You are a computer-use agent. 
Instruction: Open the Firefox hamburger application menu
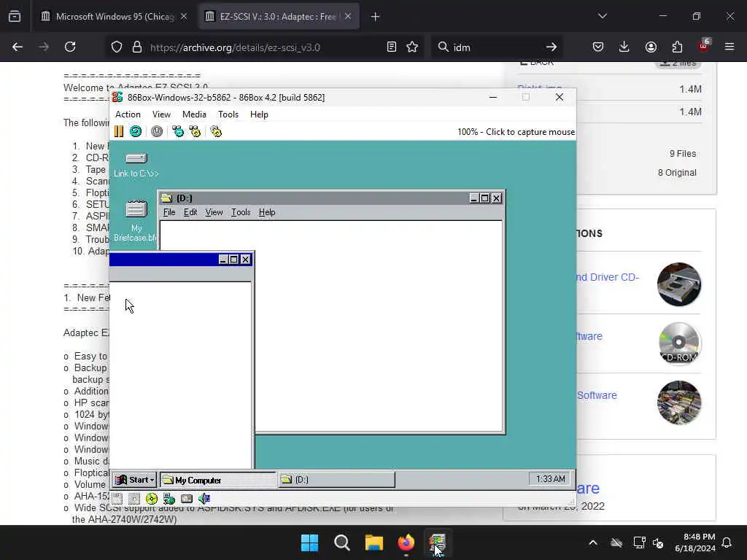[x=729, y=47]
